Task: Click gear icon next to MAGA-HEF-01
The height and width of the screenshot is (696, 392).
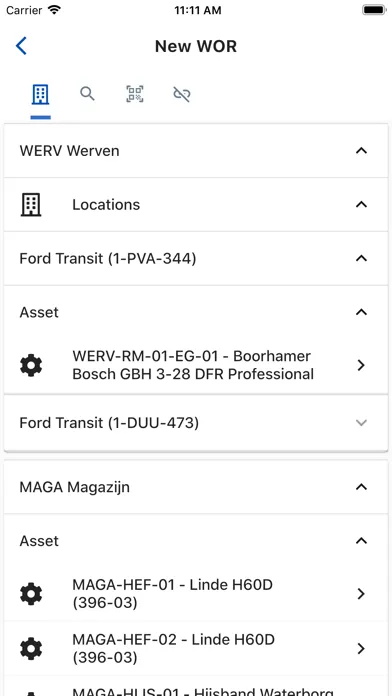Action: point(31,594)
